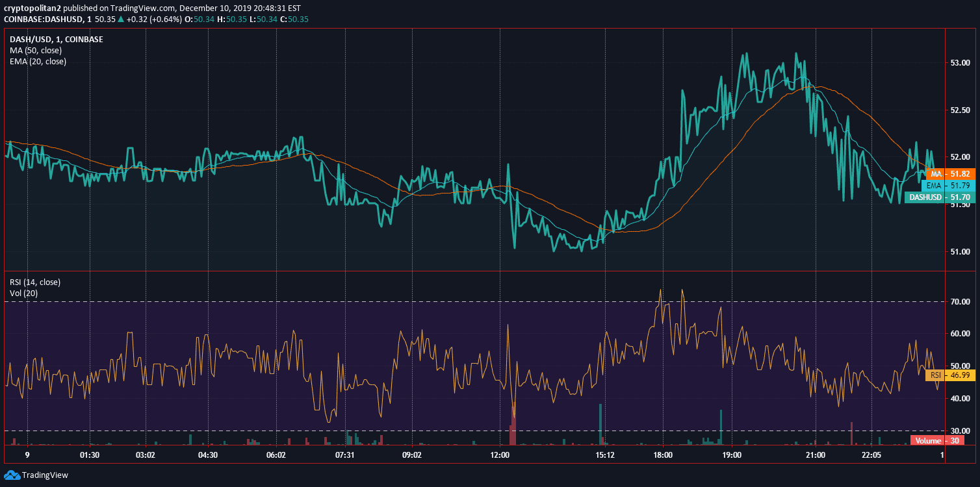The width and height of the screenshot is (980, 487).
Task: Click the 51.00 price axis label
Action: [x=961, y=252]
